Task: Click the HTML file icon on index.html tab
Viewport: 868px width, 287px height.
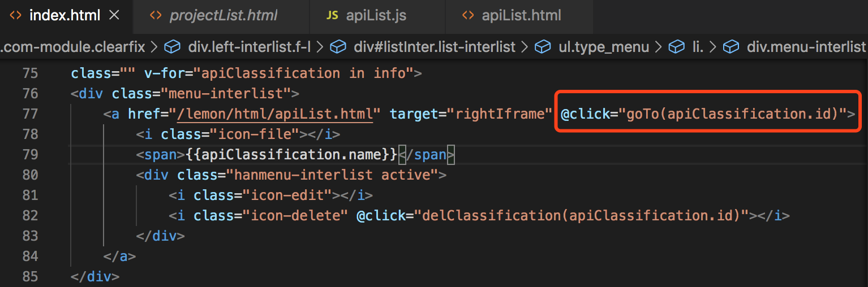Action: tap(16, 15)
